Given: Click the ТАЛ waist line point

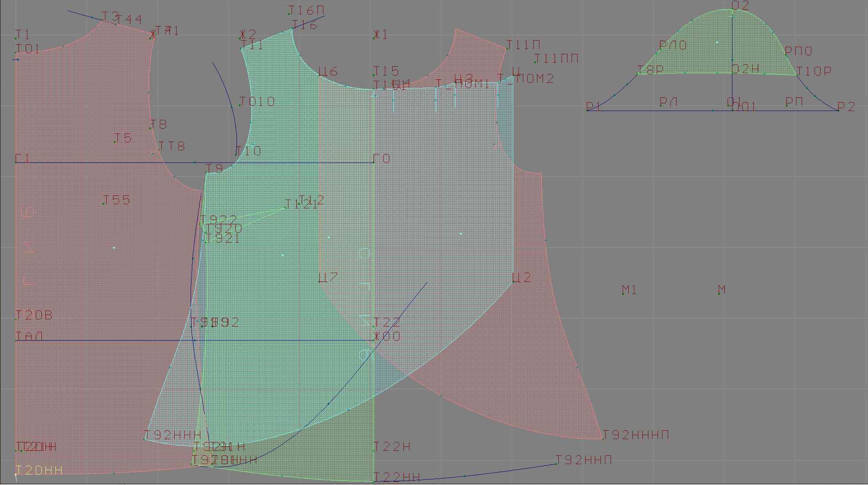Looking at the screenshot, I should [x=16, y=340].
